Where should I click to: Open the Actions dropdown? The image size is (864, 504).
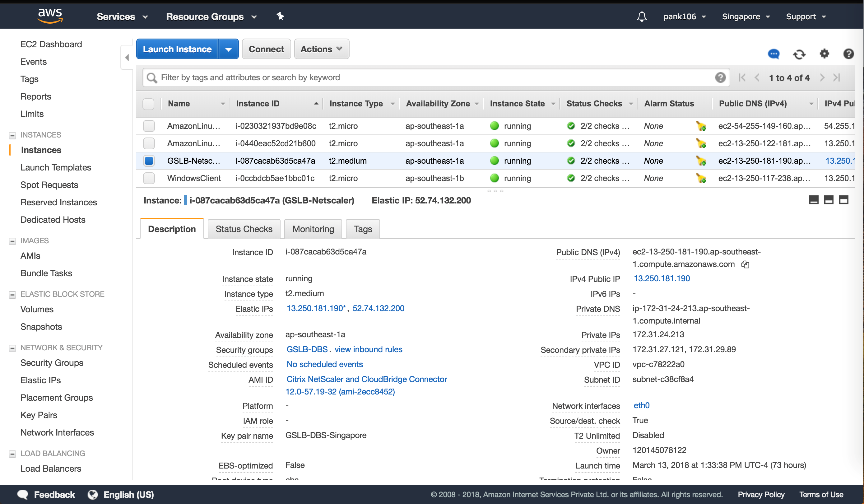click(321, 49)
